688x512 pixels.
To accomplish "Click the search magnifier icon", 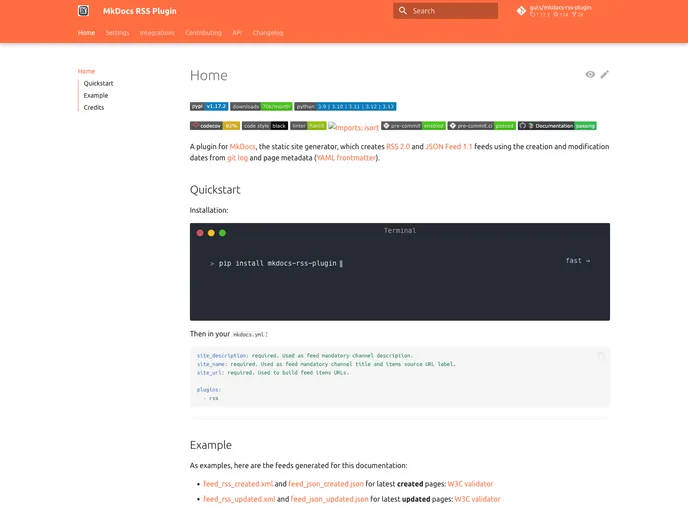I will point(402,11).
